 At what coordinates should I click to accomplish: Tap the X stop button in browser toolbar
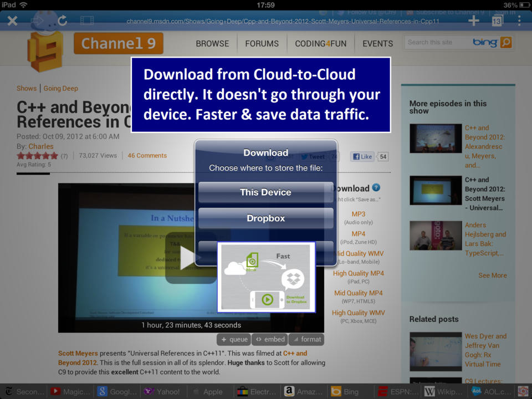[12, 21]
